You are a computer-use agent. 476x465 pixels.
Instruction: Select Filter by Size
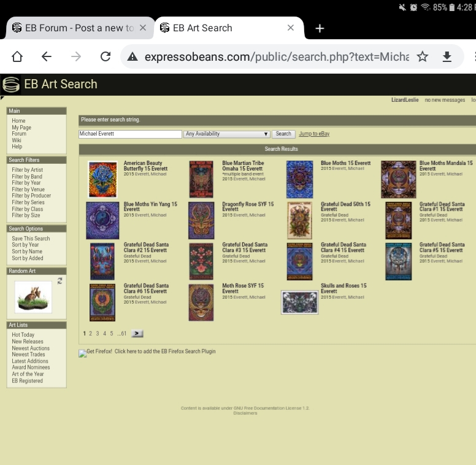(26, 215)
